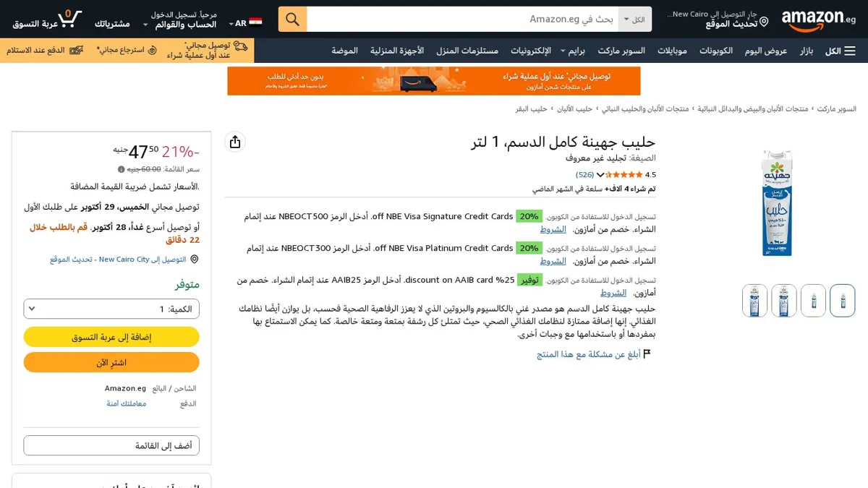
Task: Open حليب الألبان breadcrumb link
Action: click(574, 108)
